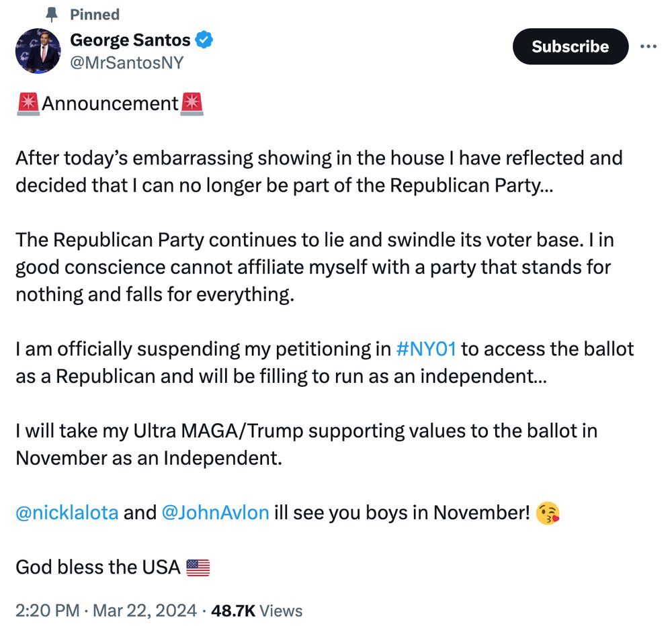Open the #NY01 hashtag
The height and width of the screenshot is (626, 672).
(426, 349)
